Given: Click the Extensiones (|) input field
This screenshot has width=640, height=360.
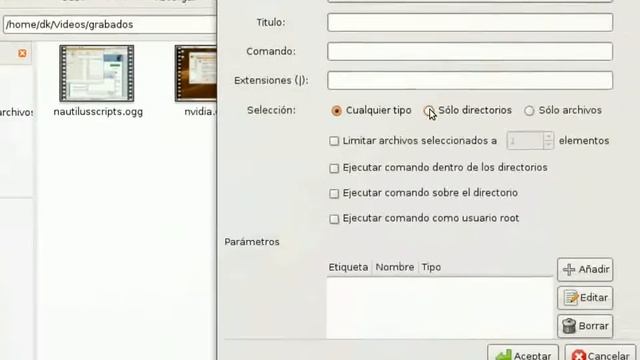Looking at the screenshot, I should (470, 80).
